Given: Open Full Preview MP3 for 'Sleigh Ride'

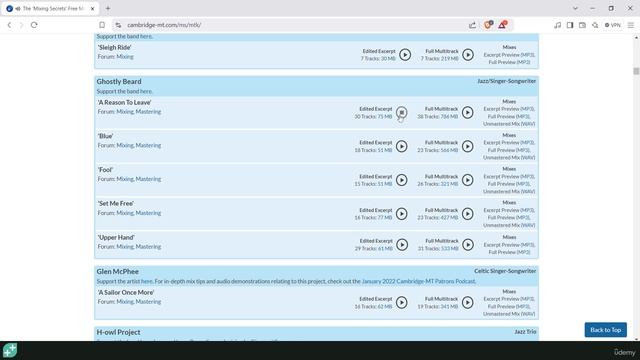Looking at the screenshot, I should tap(509, 62).
